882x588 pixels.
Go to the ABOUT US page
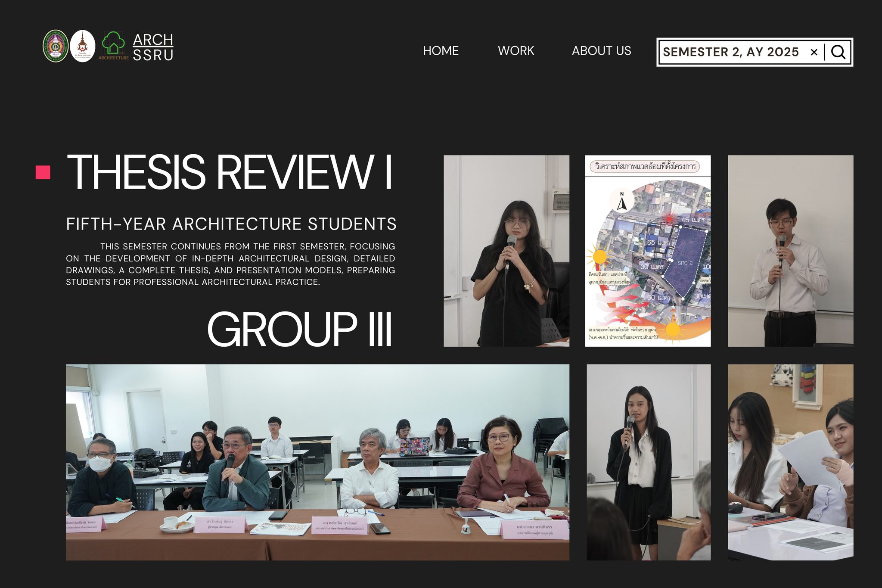tap(601, 51)
